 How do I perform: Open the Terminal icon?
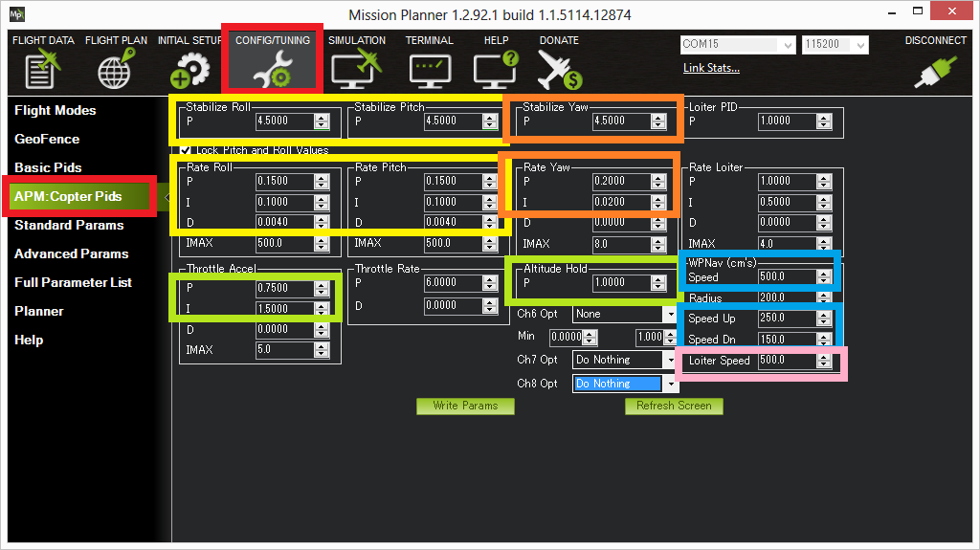[429, 69]
